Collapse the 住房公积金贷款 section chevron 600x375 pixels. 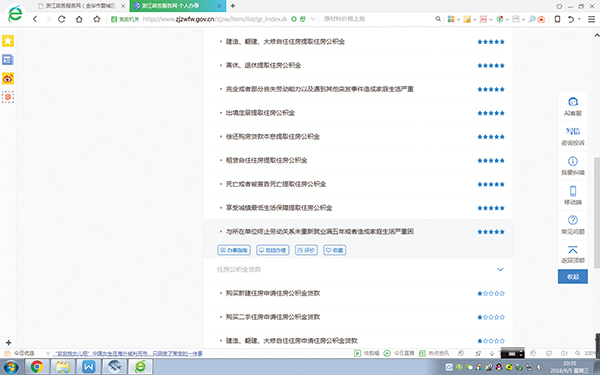500,269
